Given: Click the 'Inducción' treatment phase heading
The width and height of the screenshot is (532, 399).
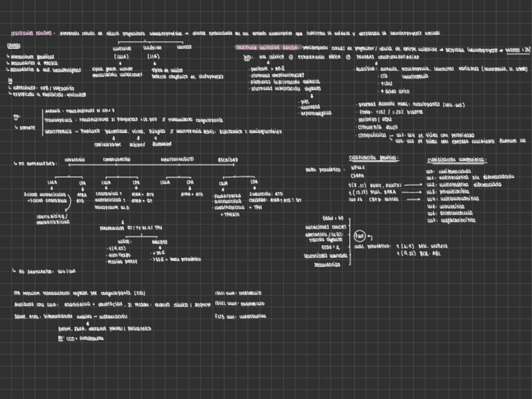Looking at the screenshot, I should (x=74, y=160).
